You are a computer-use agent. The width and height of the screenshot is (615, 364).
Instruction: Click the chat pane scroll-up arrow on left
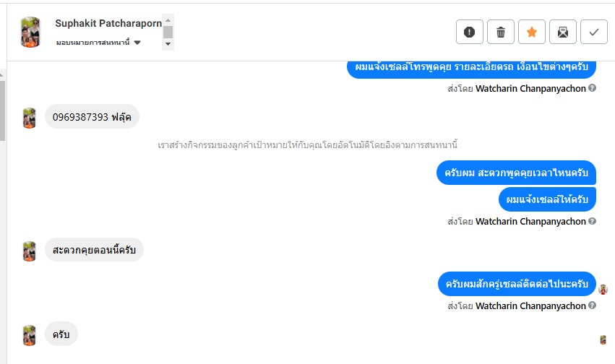[3, 74]
